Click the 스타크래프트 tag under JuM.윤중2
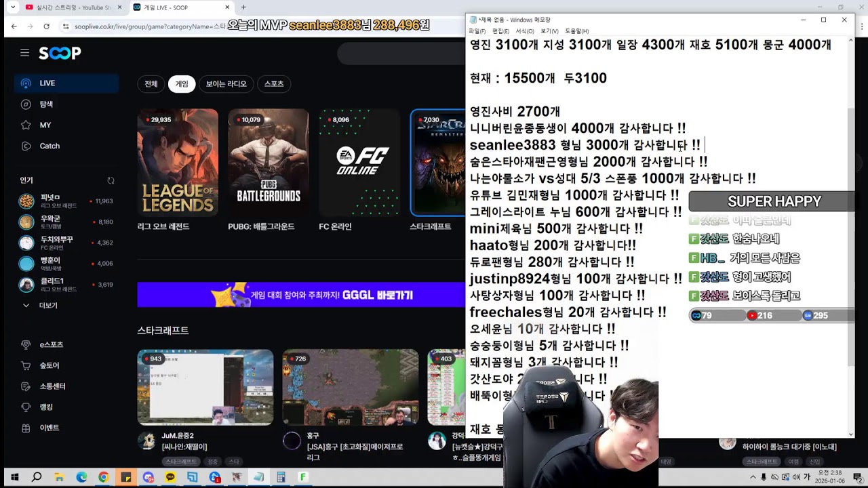The image size is (868, 488). click(180, 462)
